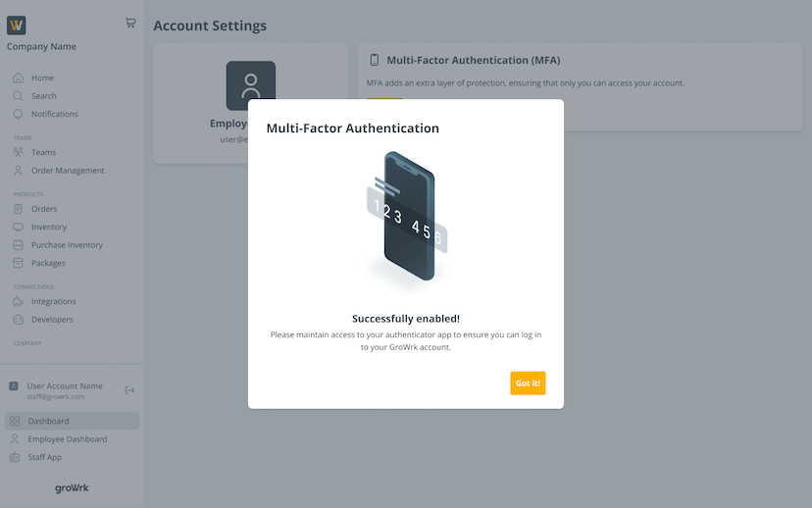Open the Orders menu item

click(44, 209)
